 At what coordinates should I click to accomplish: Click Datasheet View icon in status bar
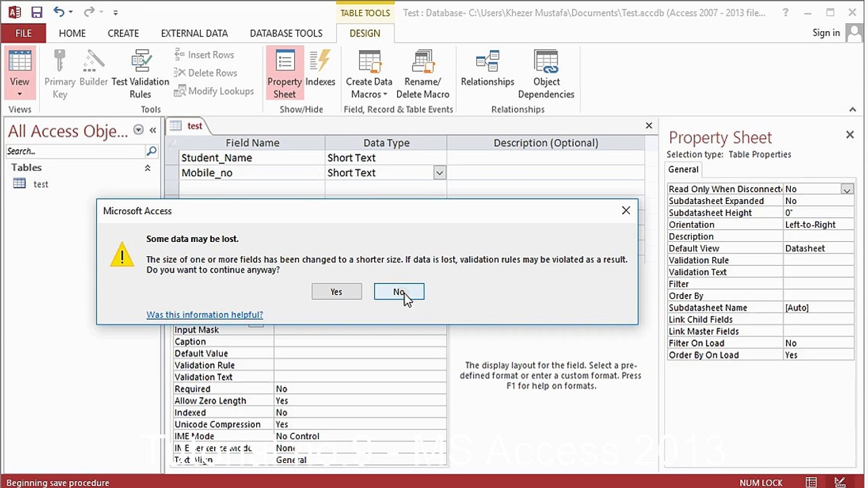pyautogui.click(x=811, y=483)
